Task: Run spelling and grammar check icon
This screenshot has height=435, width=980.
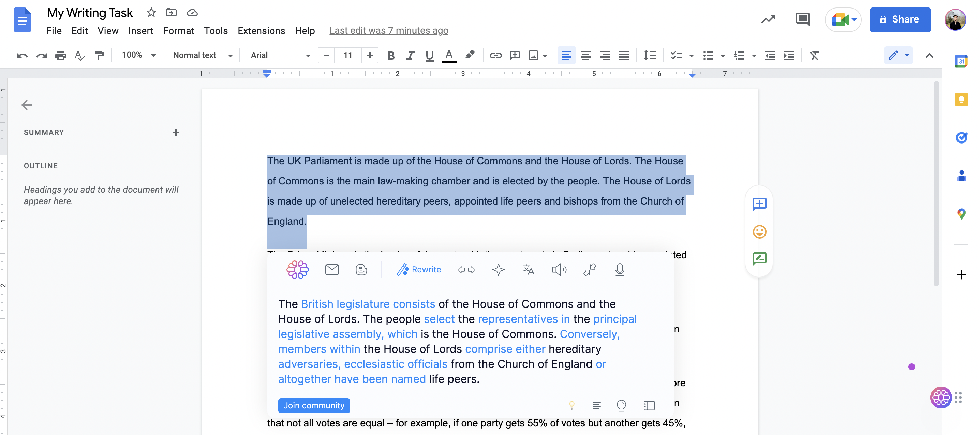Action: click(x=80, y=56)
